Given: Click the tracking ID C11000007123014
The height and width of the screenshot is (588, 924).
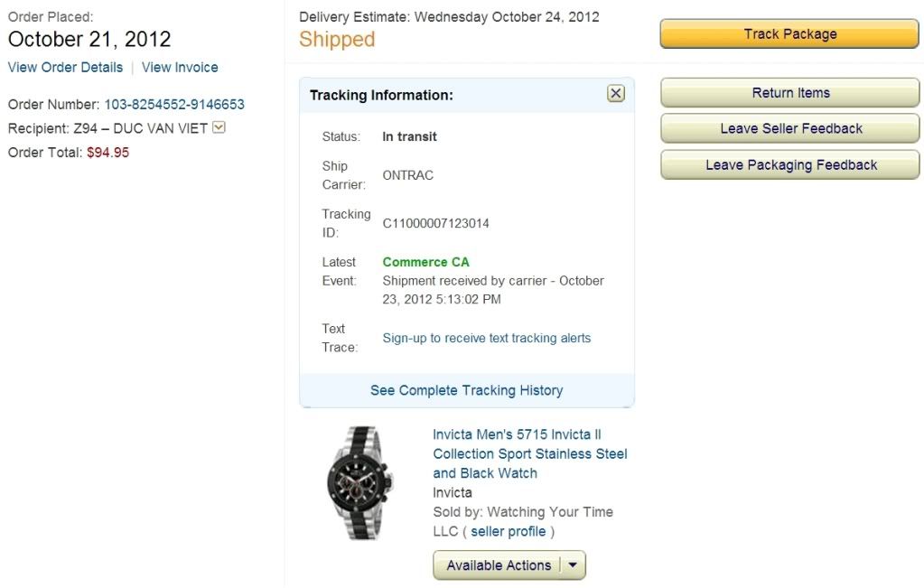Looking at the screenshot, I should [435, 223].
